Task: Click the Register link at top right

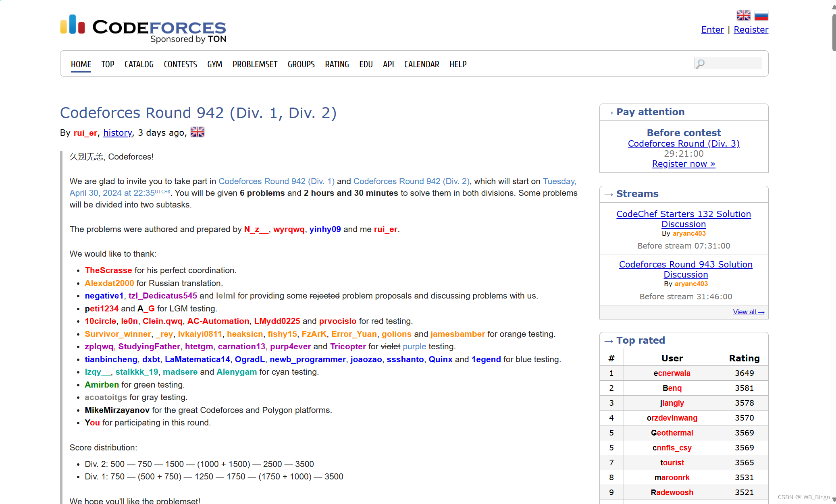Action: click(x=751, y=30)
